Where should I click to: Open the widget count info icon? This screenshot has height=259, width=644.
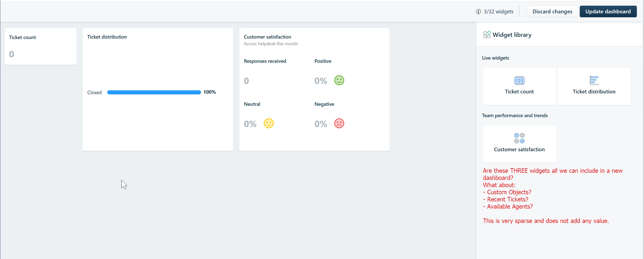pyautogui.click(x=478, y=12)
